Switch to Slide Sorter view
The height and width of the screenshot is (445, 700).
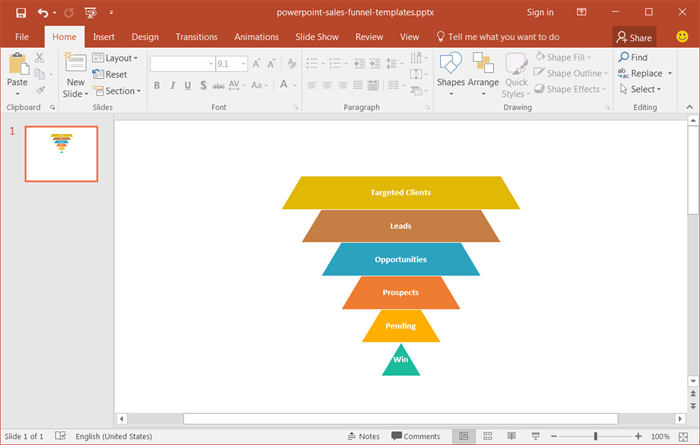(487, 436)
